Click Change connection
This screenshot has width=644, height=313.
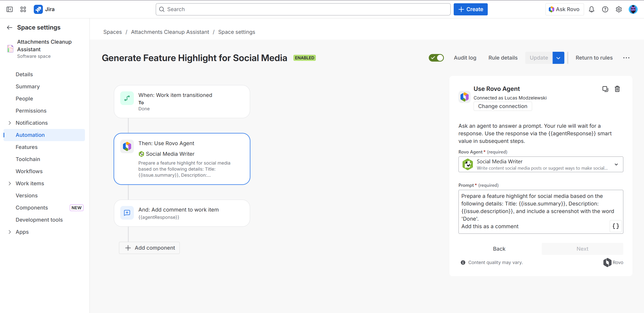[502, 106]
